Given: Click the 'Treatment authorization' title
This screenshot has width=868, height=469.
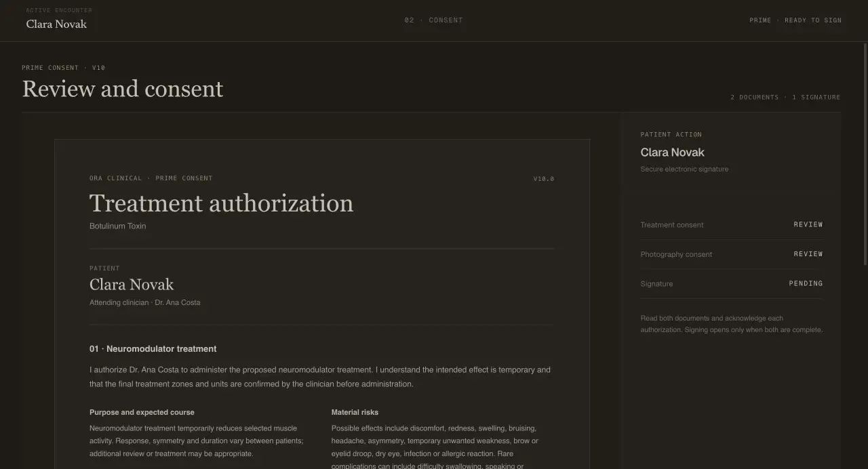Looking at the screenshot, I should pyautogui.click(x=221, y=203).
